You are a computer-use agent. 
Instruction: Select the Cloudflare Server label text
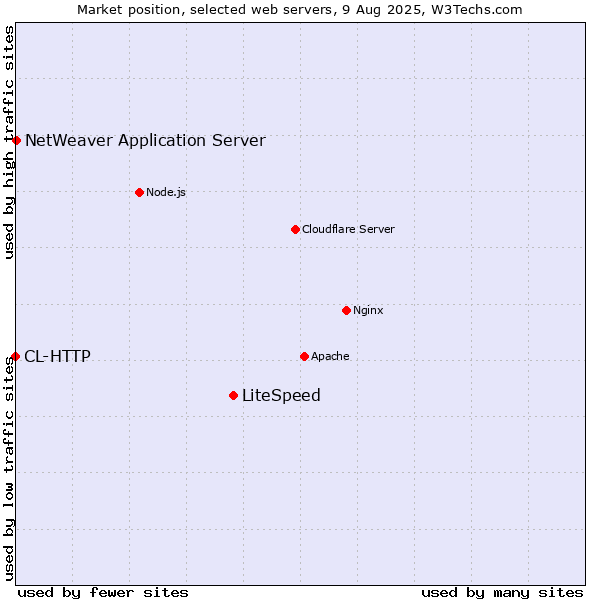348,229
